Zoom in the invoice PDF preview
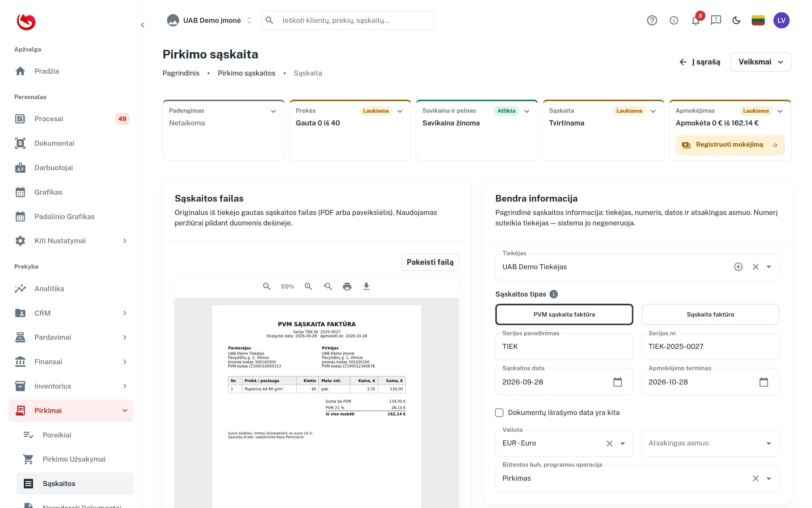Image resolution: width=812 pixels, height=508 pixels. [308, 286]
